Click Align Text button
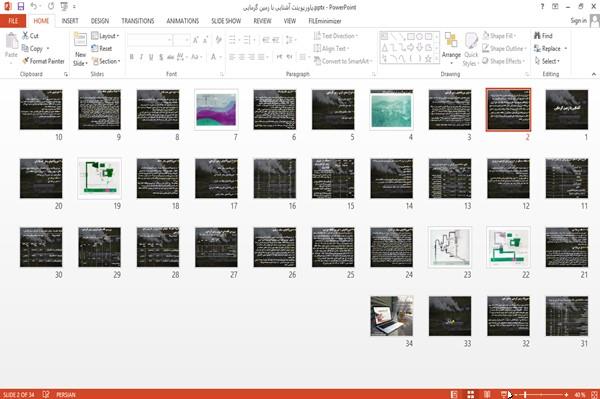 [331, 49]
